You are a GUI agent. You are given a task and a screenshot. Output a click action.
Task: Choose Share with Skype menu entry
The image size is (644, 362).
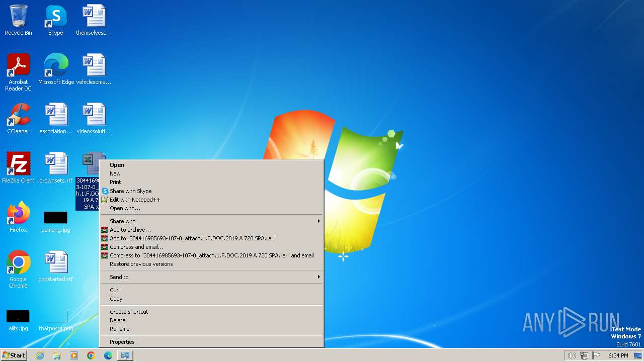point(212,191)
